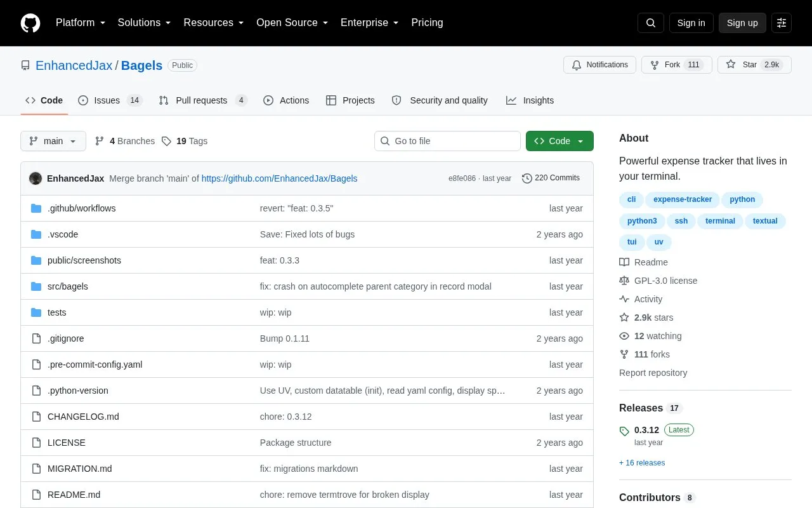Click the GitHub logo icon
The image size is (812, 508).
coord(30,23)
